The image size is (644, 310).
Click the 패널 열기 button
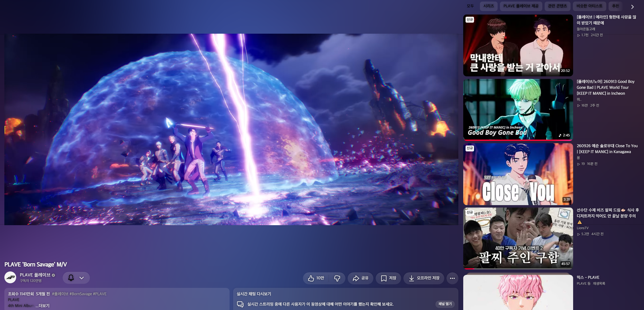point(445,304)
